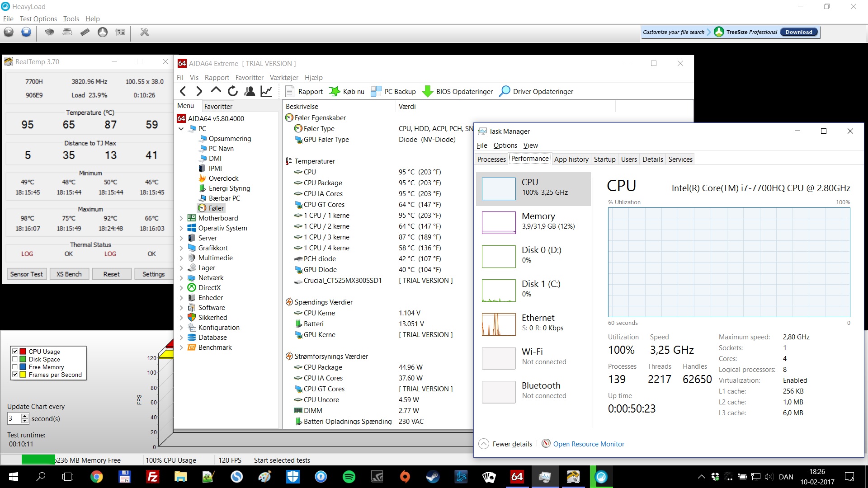Toggle Frames per Second checkbox

(x=15, y=374)
